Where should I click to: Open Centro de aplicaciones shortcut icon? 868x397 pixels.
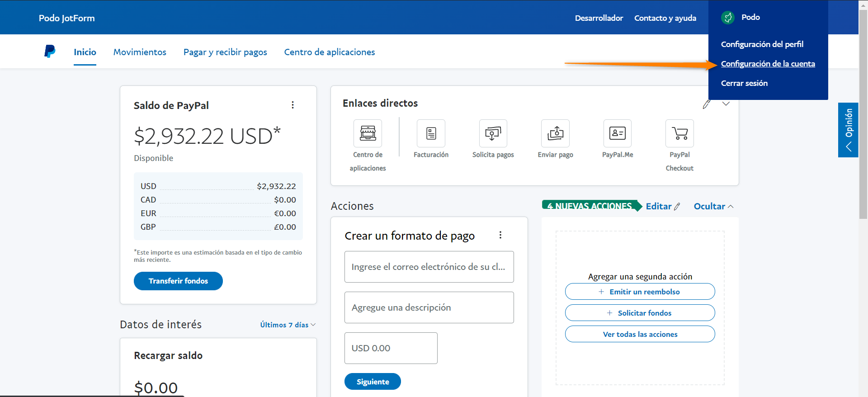point(368,133)
